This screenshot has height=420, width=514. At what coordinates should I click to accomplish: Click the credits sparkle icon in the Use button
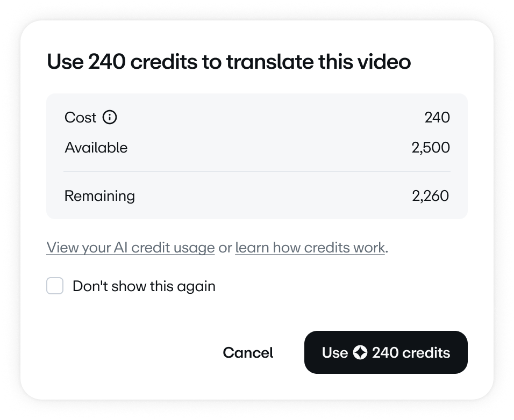tap(360, 353)
